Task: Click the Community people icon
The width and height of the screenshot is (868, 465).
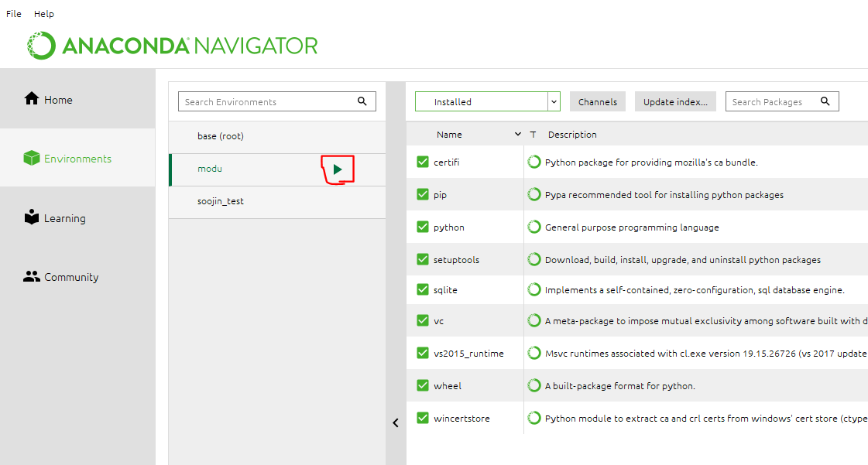Action: pyautogui.click(x=32, y=276)
